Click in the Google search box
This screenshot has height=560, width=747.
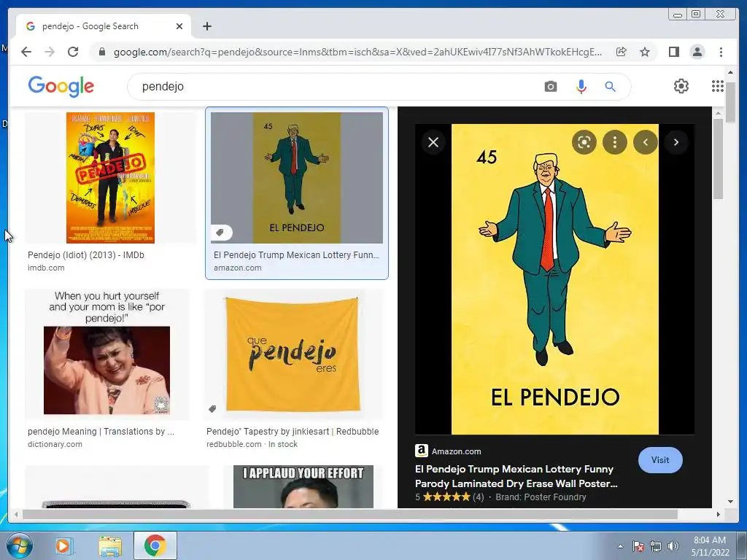[x=333, y=86]
